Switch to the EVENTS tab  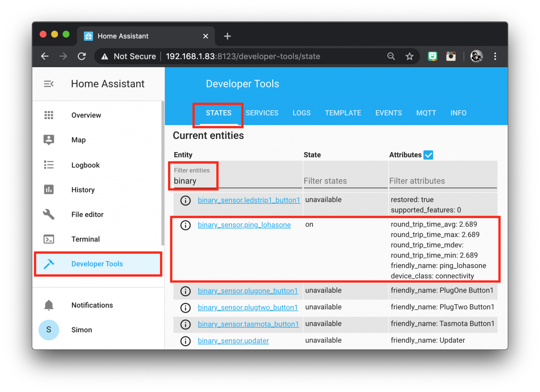(388, 113)
